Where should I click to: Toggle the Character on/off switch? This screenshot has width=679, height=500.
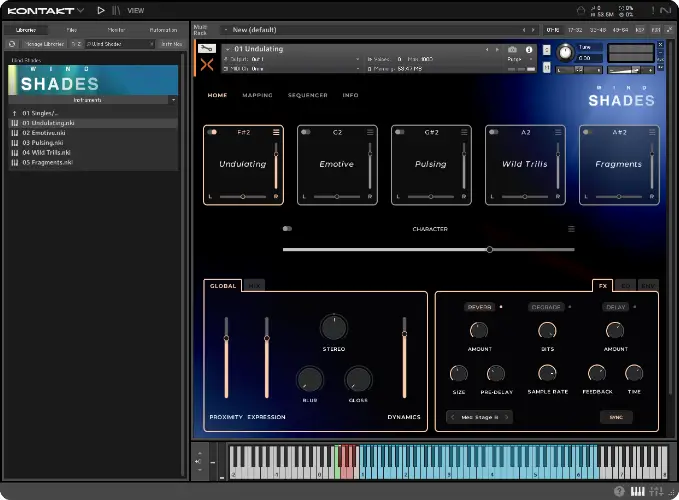click(x=287, y=229)
